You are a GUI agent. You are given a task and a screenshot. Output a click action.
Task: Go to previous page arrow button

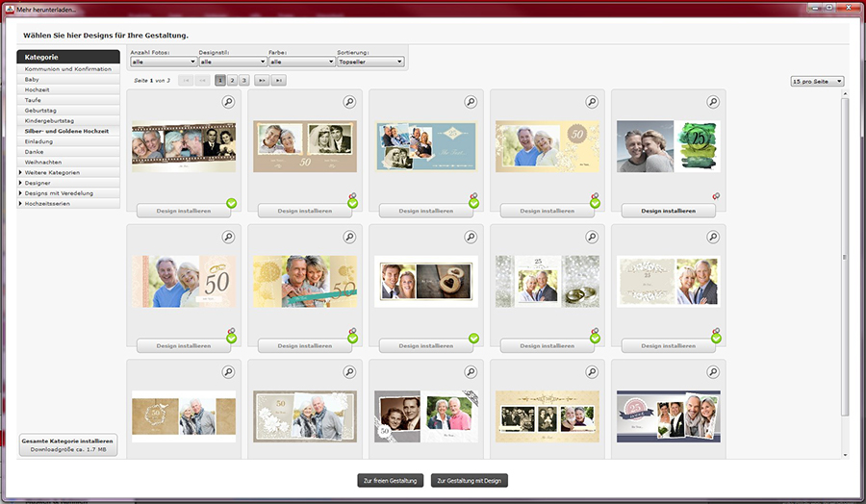click(203, 81)
